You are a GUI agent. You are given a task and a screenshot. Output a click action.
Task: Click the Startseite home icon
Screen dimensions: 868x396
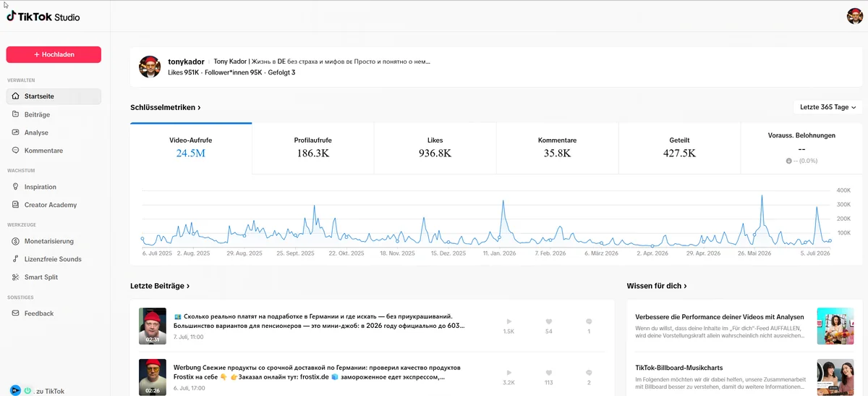pos(17,96)
